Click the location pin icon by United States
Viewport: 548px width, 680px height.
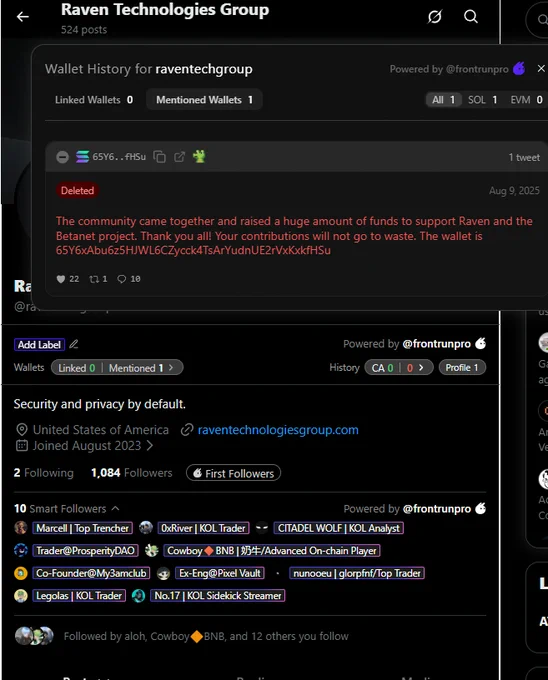22,430
